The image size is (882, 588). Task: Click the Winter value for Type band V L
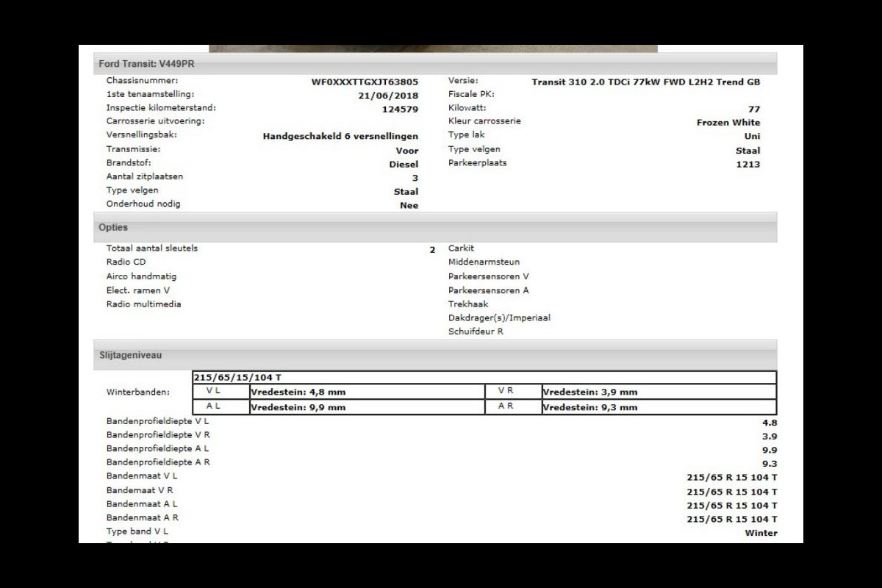(x=760, y=534)
